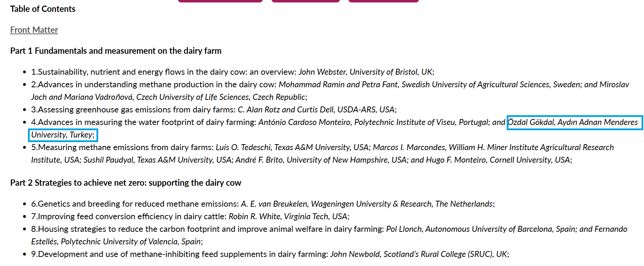This screenshot has height=266, width=644.
Task: Click the middle maroon button at top
Action: 305,1
